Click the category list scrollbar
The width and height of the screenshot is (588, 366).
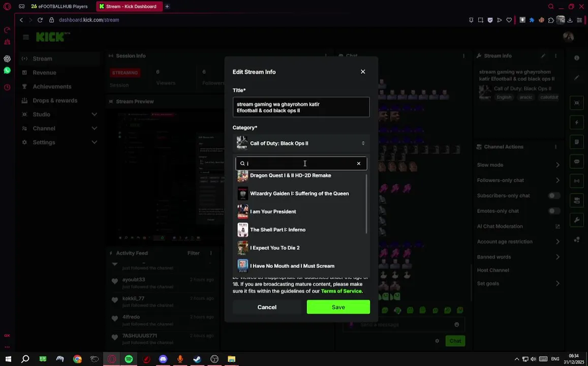[x=366, y=204]
